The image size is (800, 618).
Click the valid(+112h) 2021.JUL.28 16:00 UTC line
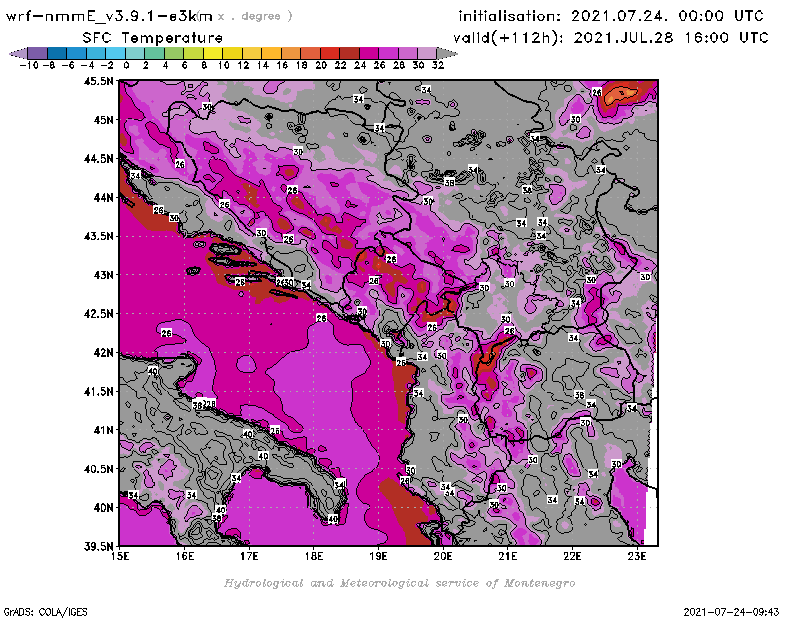point(611,38)
